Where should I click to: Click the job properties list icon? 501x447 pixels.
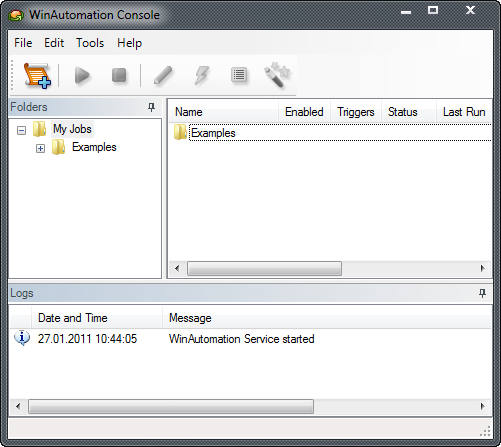(239, 75)
